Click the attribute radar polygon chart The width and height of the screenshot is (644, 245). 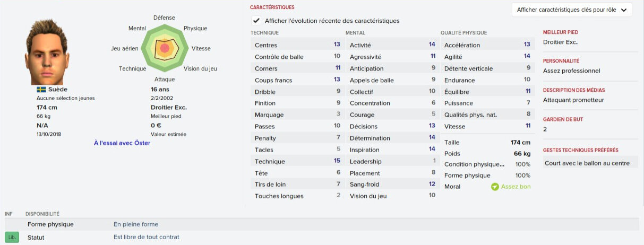[164, 48]
